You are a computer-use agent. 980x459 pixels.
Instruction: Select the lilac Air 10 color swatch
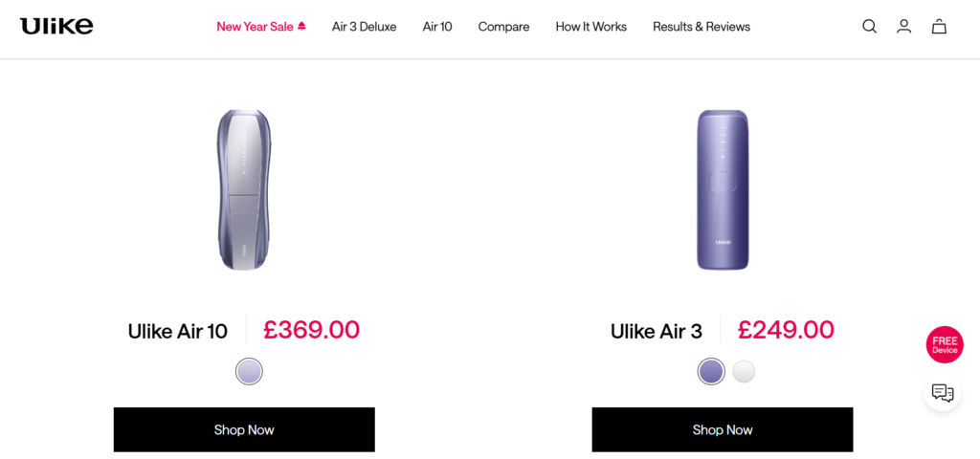coord(249,371)
